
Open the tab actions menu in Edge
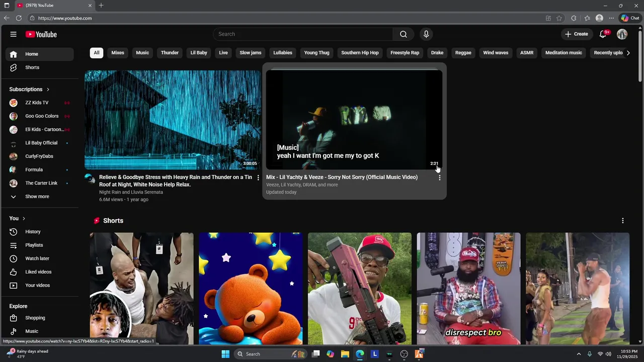pos(7,6)
